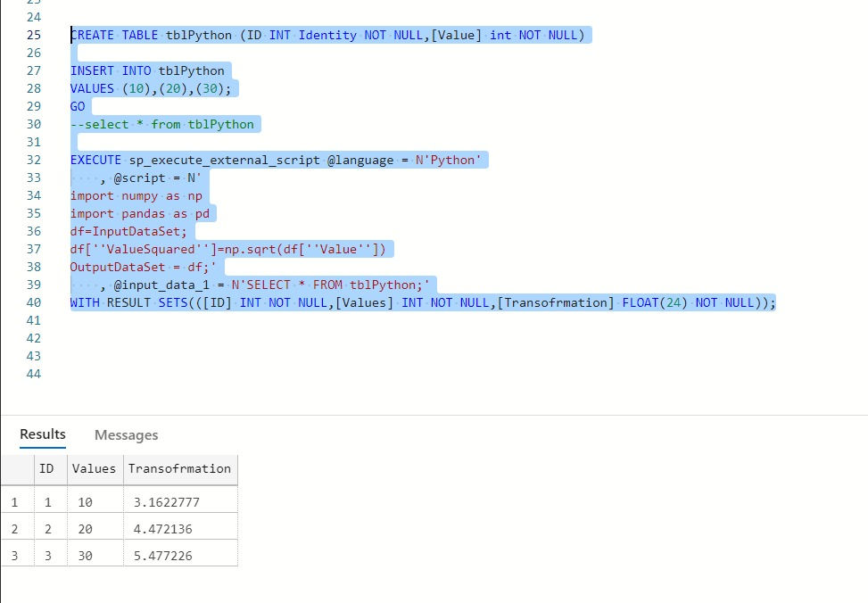
Task: Select result row header 1
Action: coord(15,502)
